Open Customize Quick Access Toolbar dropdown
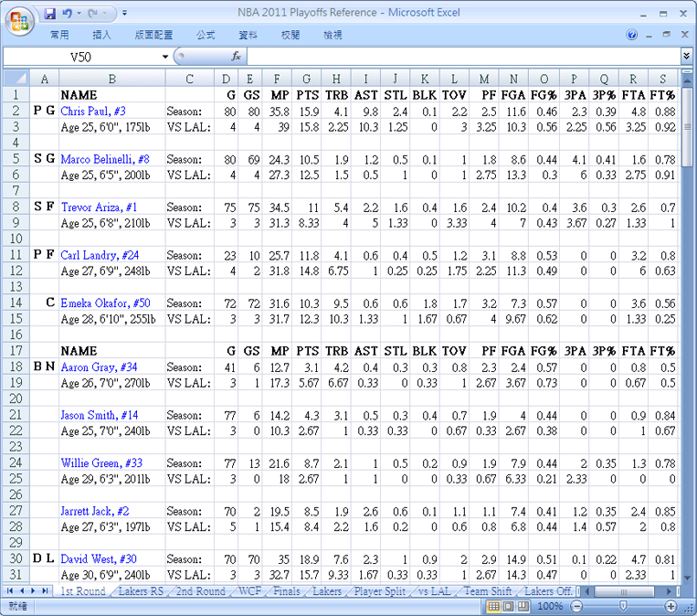This screenshot has height=616, width=697. tap(124, 14)
